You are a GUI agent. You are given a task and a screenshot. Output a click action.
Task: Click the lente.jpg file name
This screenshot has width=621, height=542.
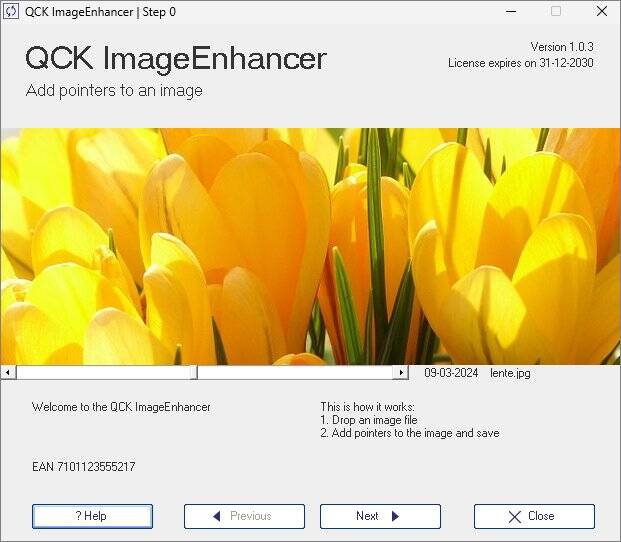(x=510, y=373)
